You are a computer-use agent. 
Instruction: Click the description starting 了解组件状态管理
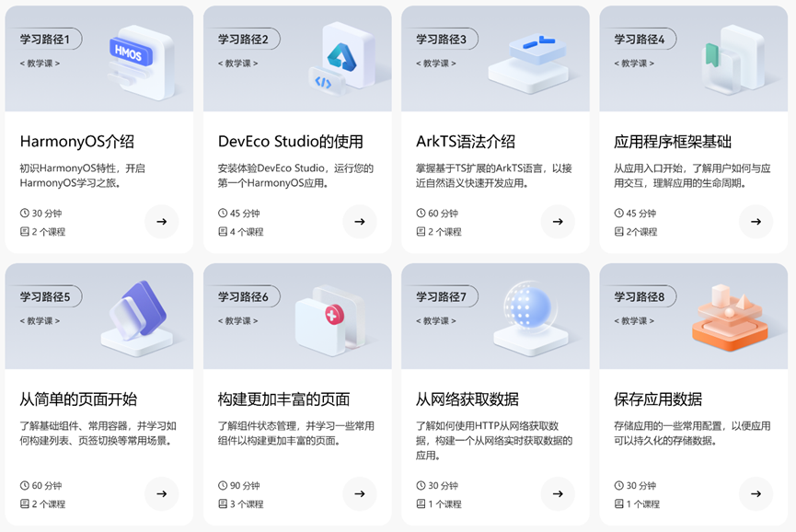tap(296, 433)
